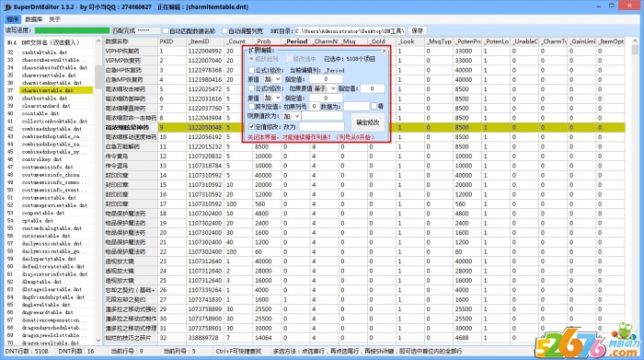Open the 关于 menu
Screen dimensions: 644x360
tap(54, 19)
